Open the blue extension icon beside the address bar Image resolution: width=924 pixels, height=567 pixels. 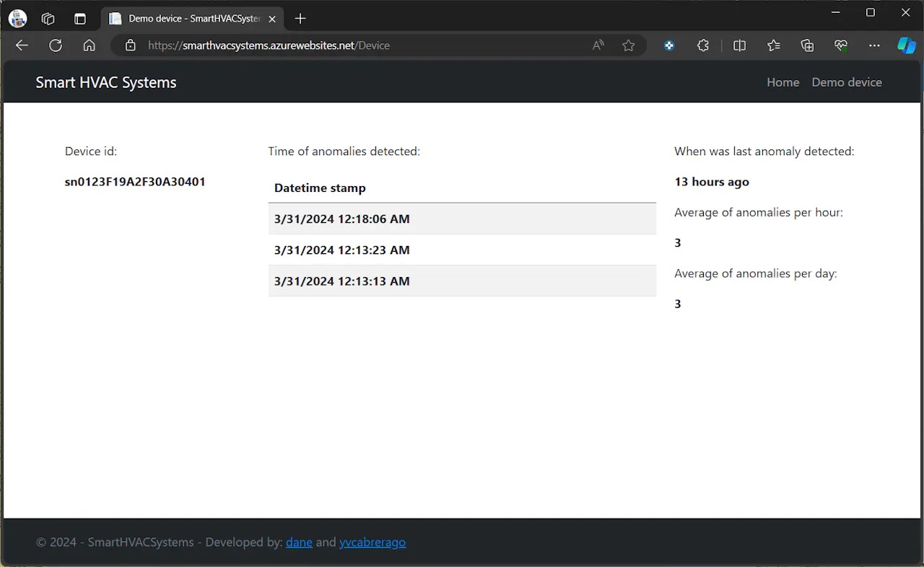tap(668, 45)
